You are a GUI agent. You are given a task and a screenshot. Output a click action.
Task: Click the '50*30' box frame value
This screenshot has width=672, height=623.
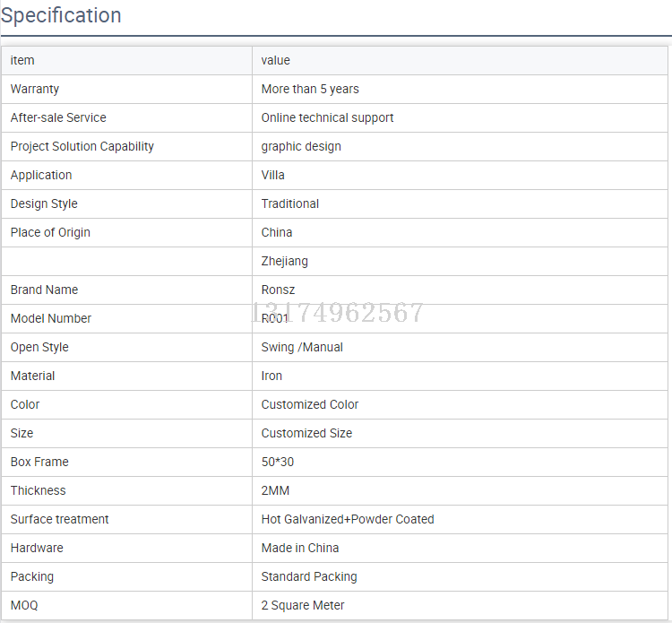(x=277, y=462)
